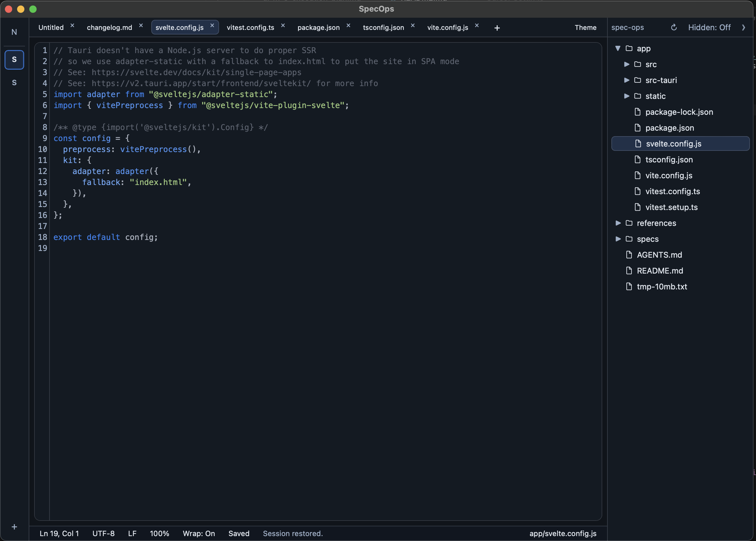Select the N workspace icon
This screenshot has width=756, height=541.
coord(14,32)
